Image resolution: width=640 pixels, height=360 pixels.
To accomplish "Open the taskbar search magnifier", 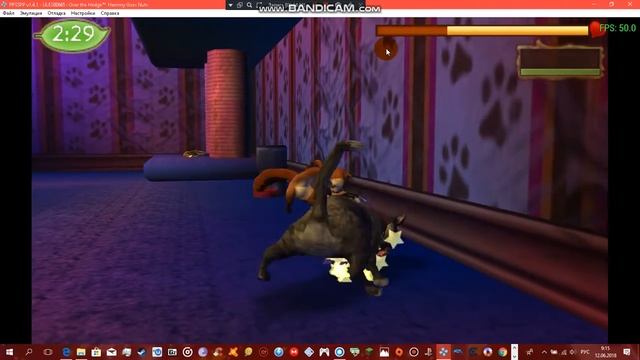I will (29, 352).
